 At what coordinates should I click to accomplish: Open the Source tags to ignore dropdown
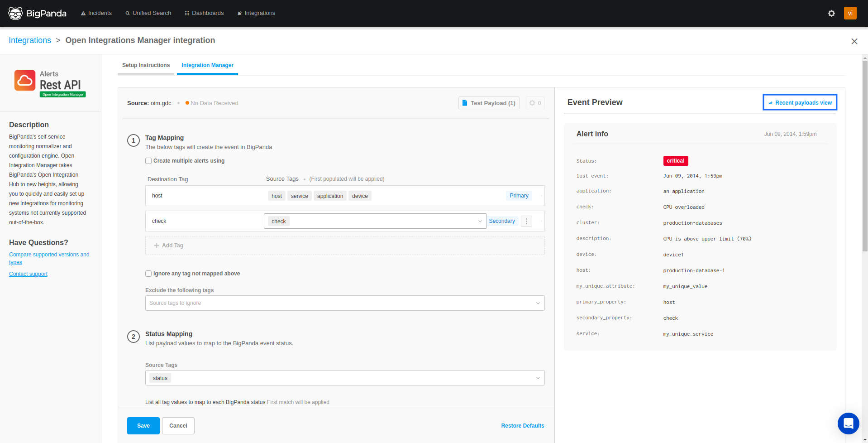pyautogui.click(x=538, y=303)
